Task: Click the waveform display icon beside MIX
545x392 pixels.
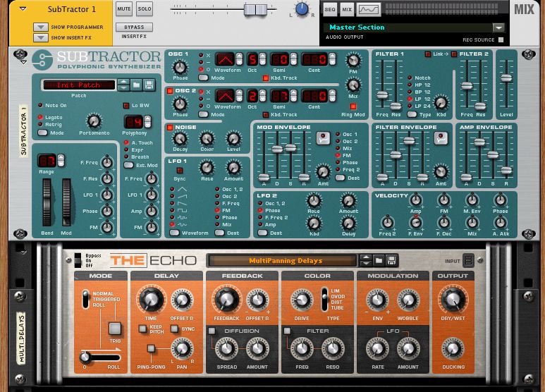Action: [x=369, y=9]
